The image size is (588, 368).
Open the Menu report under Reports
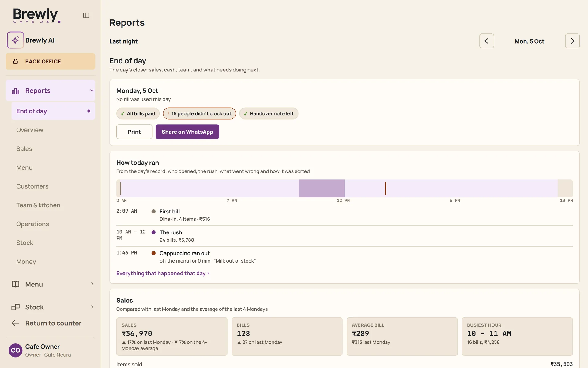click(x=53, y=168)
